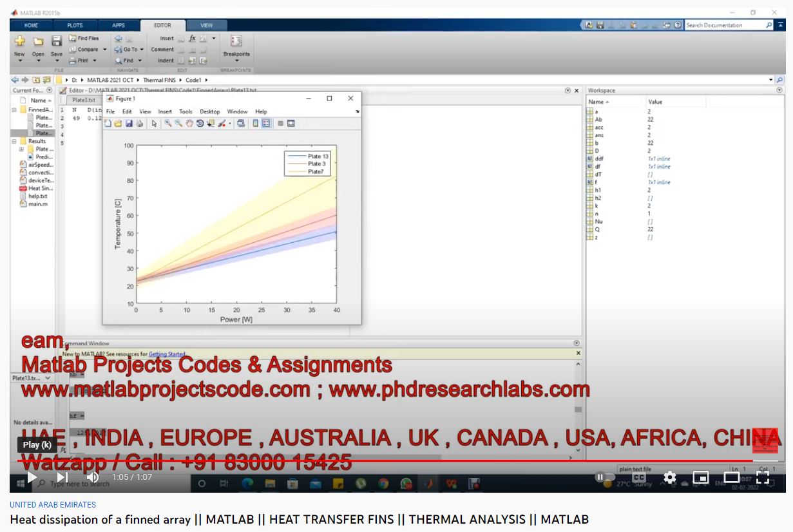Select the Pan hand tool in figure toolbar
The height and width of the screenshot is (532, 793).
[x=189, y=124]
